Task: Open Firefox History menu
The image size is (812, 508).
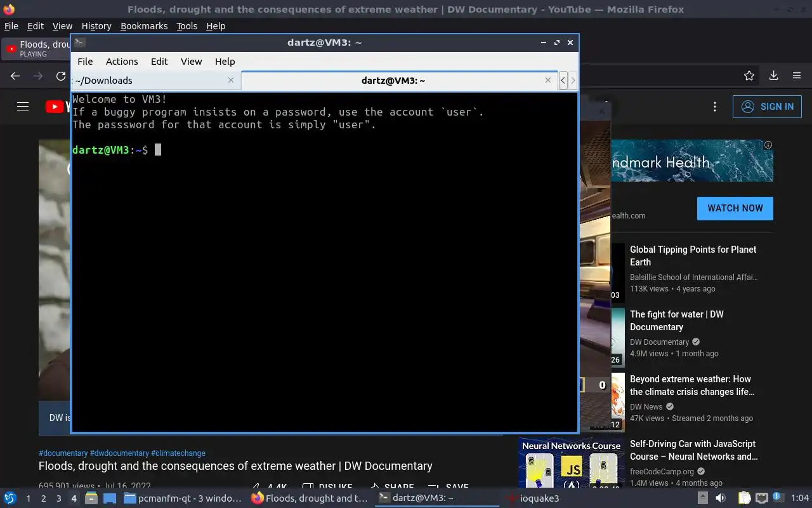Action: [x=96, y=26]
